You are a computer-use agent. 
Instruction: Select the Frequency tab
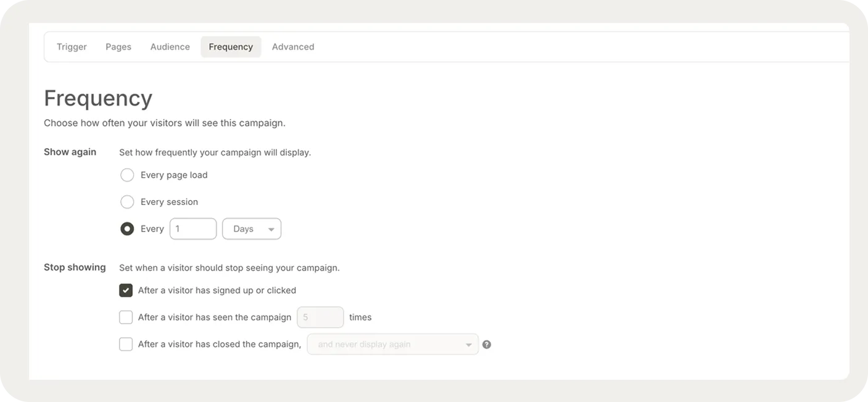[231, 47]
